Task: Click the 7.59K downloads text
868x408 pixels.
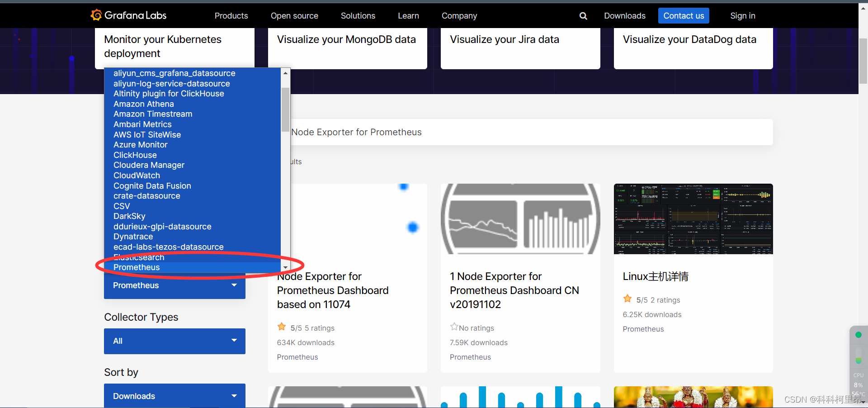Action: pos(478,342)
